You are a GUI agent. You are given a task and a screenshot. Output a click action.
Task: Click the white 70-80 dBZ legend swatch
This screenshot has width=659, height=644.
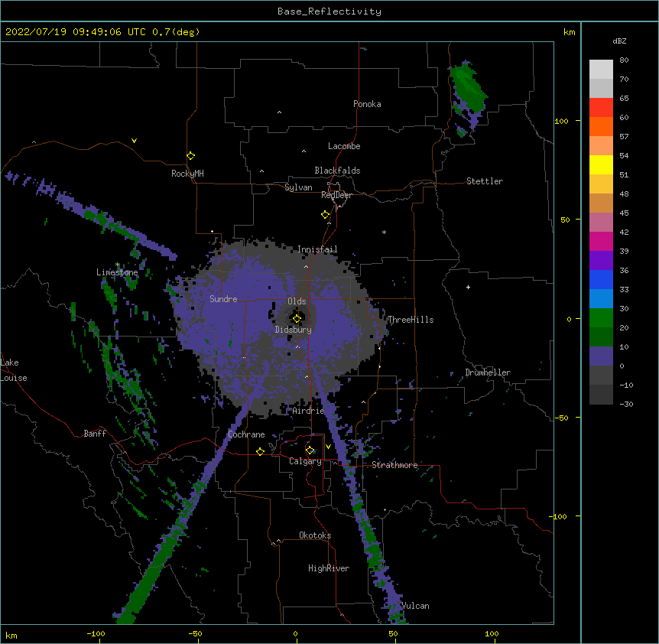(601, 69)
